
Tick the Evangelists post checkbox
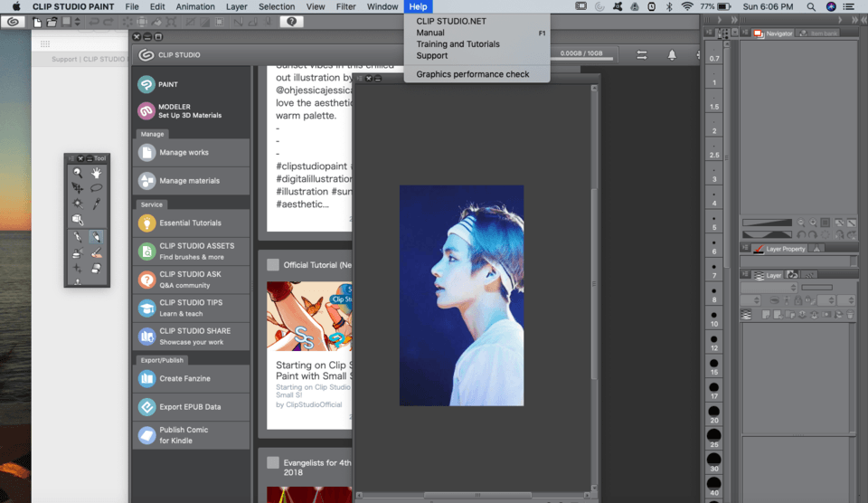pos(273,462)
